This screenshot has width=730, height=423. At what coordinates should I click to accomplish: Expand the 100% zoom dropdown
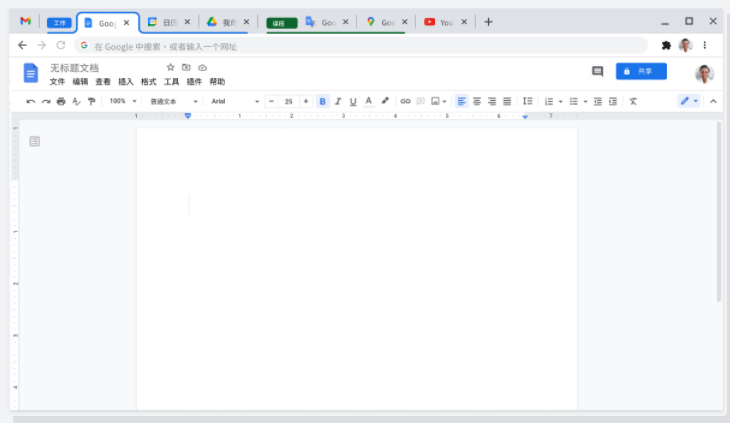coord(123,101)
